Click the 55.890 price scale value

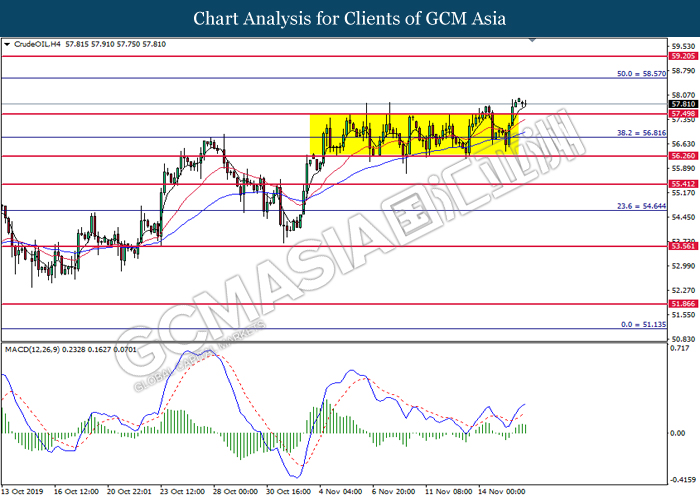click(683, 168)
